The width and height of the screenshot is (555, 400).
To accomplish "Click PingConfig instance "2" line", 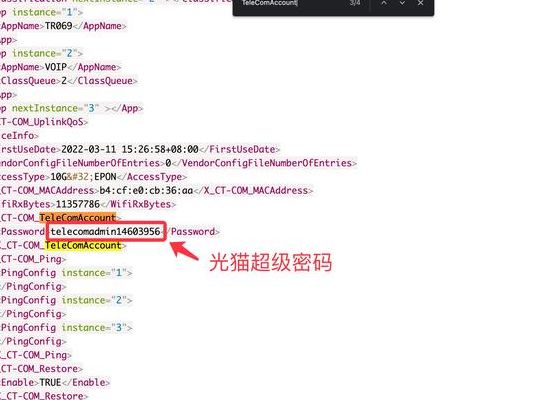I will (x=66, y=300).
